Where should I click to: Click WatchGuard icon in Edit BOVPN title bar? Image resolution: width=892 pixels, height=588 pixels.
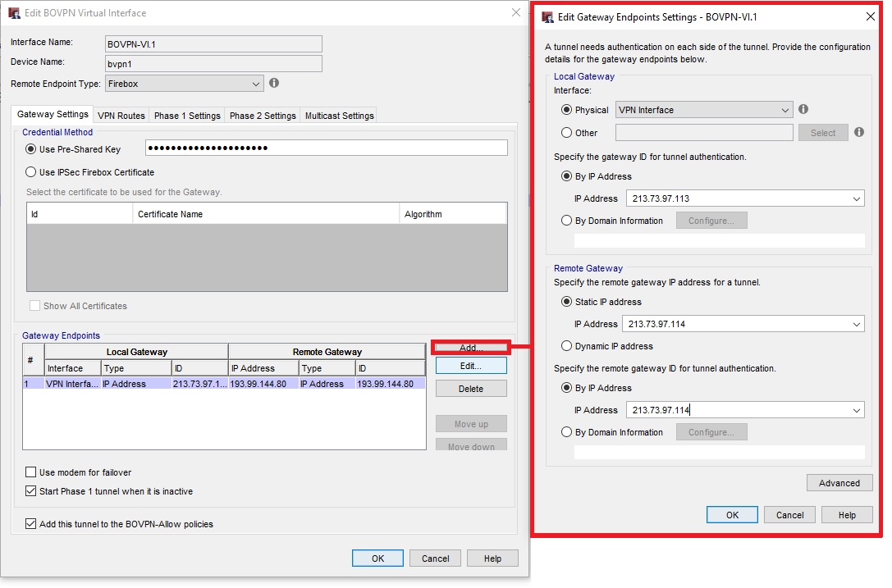(14, 13)
